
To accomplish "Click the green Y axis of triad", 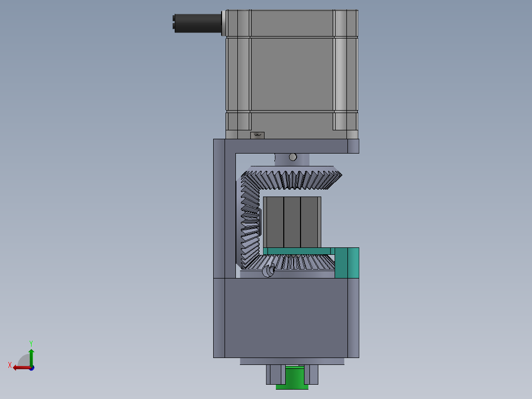I will tap(31, 357).
